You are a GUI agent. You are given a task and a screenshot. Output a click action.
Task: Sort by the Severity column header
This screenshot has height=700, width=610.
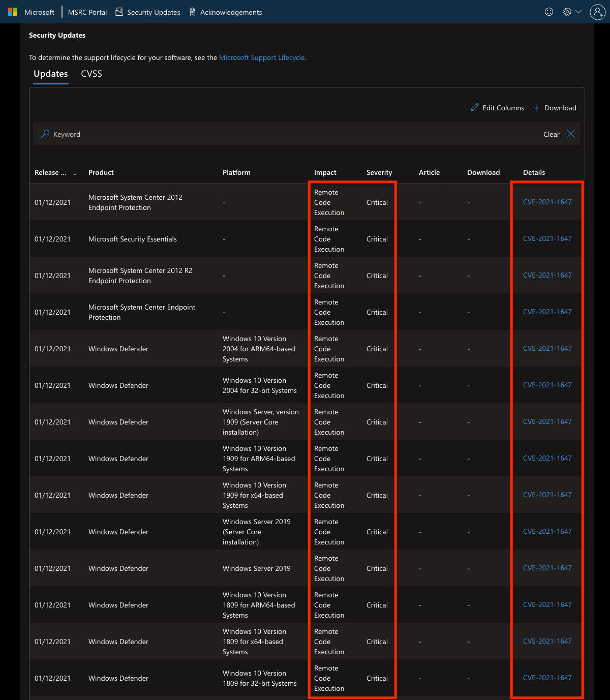(x=379, y=172)
